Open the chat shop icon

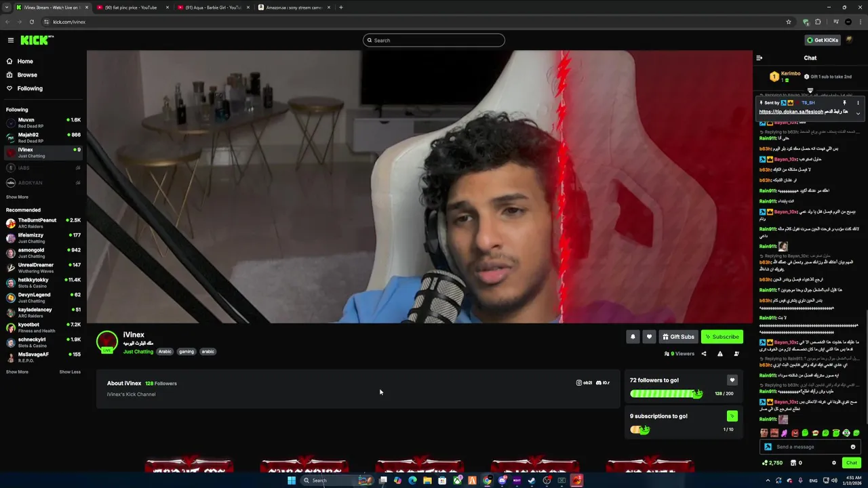pos(792,463)
